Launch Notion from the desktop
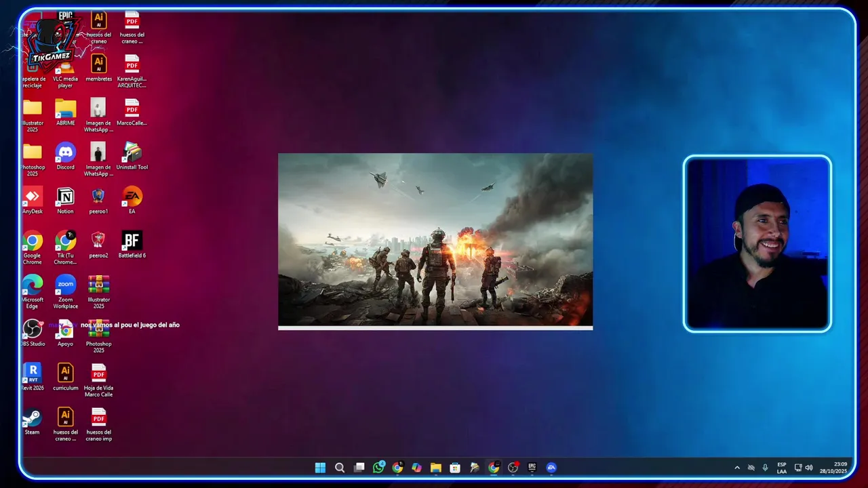Viewport: 868px width, 488px height. [65, 201]
